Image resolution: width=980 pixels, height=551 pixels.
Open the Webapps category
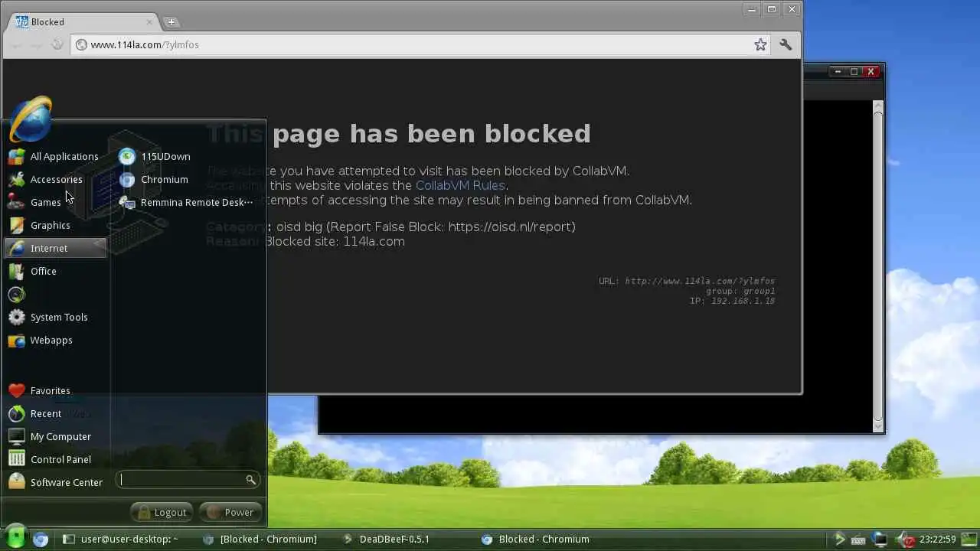pos(55,340)
